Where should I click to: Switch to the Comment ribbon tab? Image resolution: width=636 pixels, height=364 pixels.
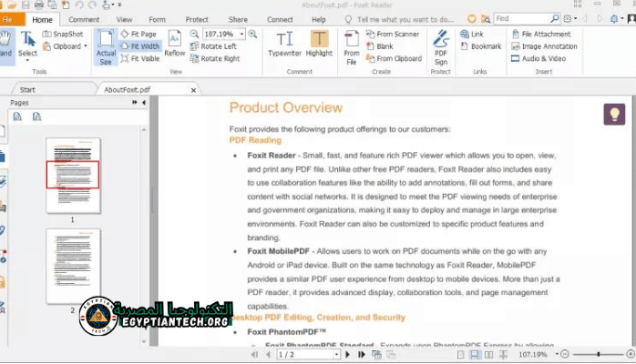tap(84, 19)
